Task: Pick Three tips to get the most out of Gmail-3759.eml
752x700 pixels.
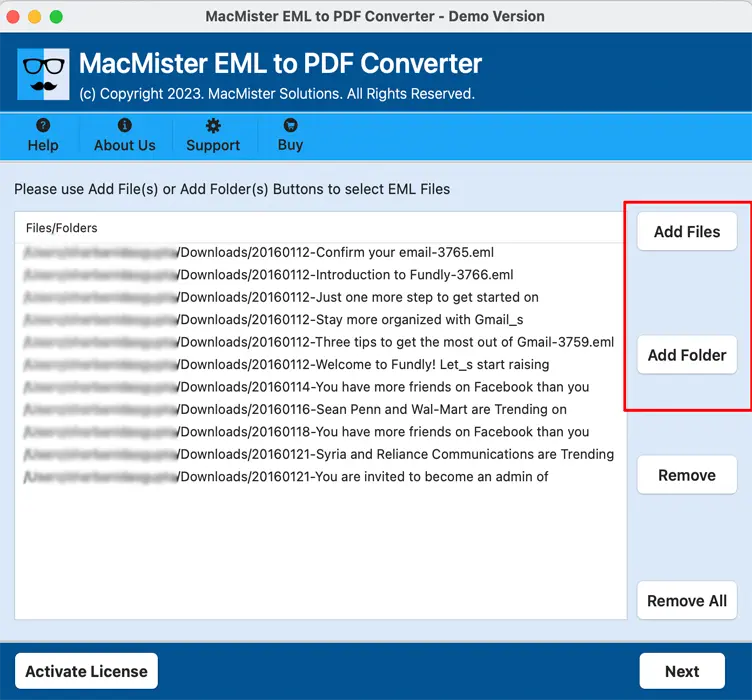Action: click(394, 342)
